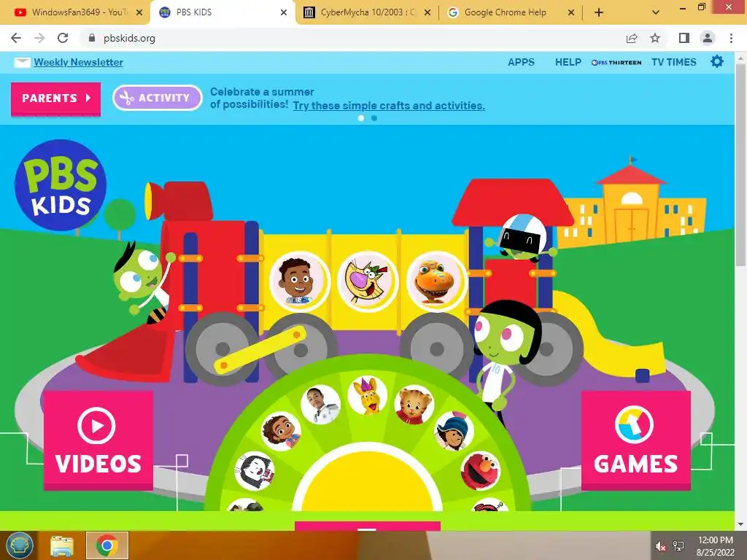
Task: Open the GAMES section
Action: [635, 440]
